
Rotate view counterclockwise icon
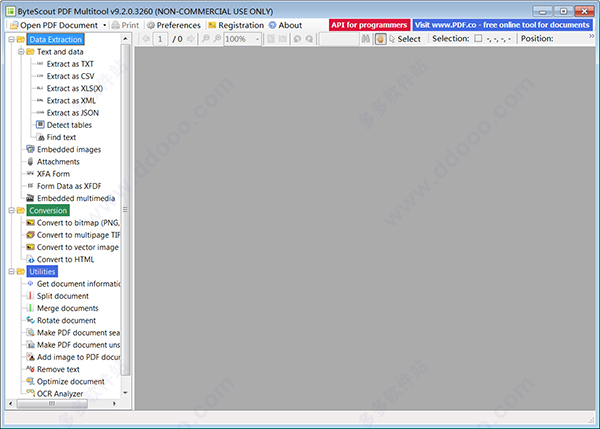pyautogui.click(x=297, y=39)
